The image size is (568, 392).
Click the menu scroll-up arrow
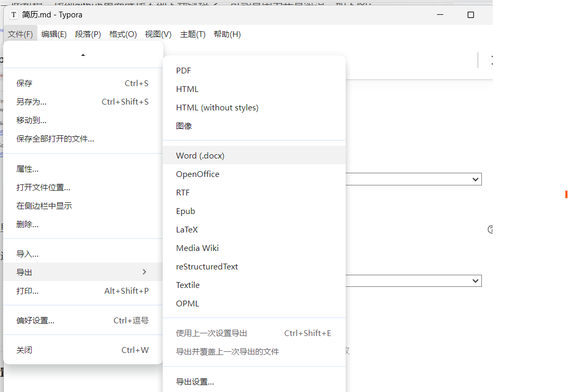tap(83, 55)
